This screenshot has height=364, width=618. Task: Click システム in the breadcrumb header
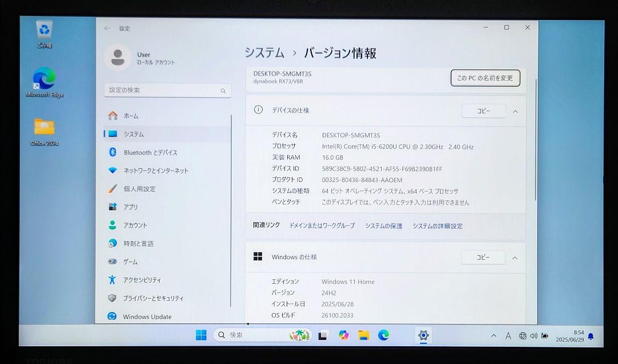pyautogui.click(x=264, y=53)
